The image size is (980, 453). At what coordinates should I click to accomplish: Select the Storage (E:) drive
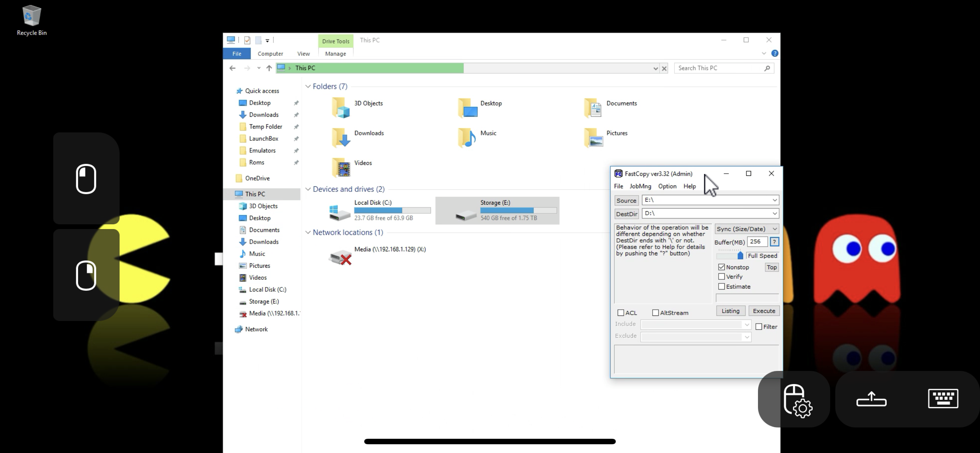pos(497,210)
